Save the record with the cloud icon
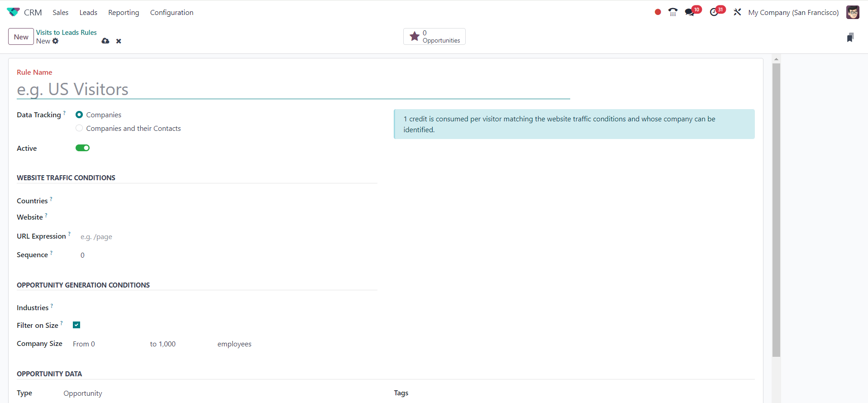This screenshot has height=403, width=868. 105,41
